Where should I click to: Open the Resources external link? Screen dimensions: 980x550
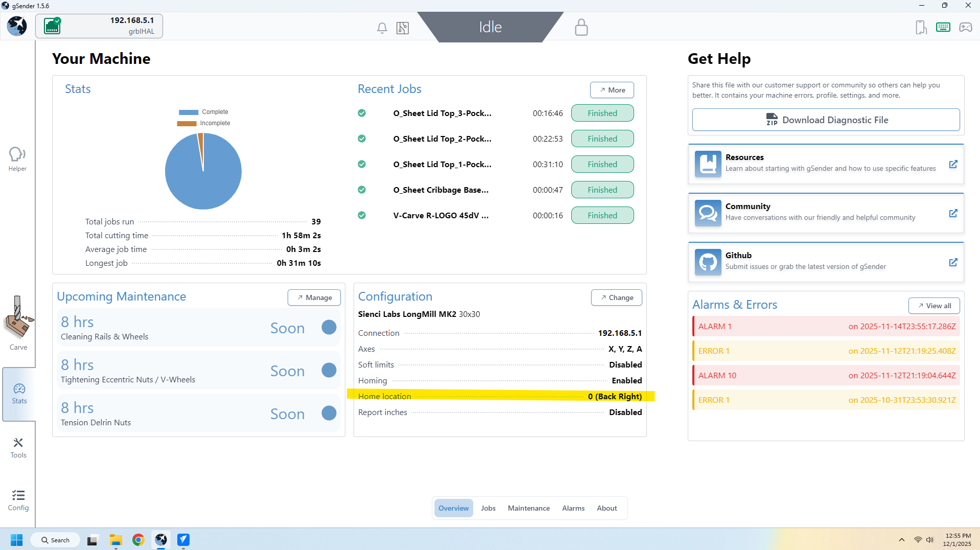click(x=953, y=164)
